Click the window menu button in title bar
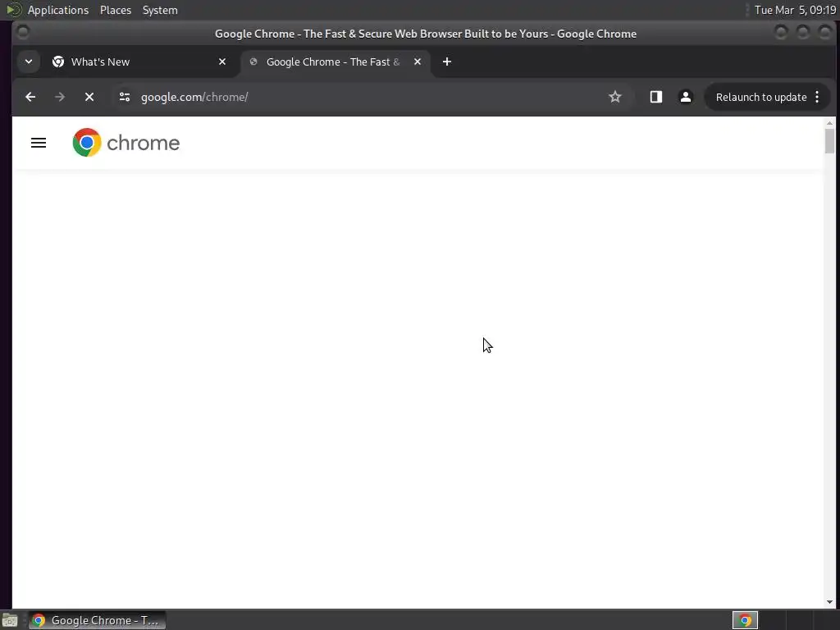This screenshot has height=630, width=840. [23, 32]
